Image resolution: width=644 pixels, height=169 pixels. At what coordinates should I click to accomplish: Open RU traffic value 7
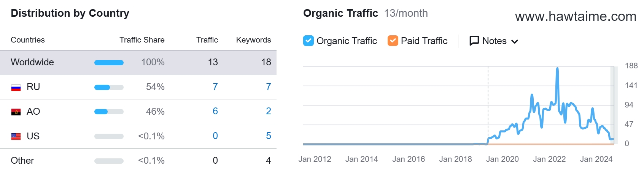pyautogui.click(x=215, y=87)
